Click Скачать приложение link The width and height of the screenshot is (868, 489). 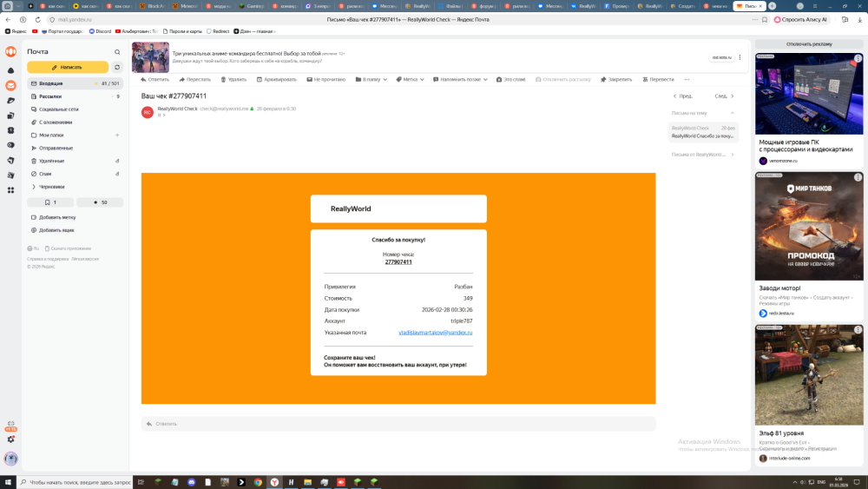[x=68, y=248]
